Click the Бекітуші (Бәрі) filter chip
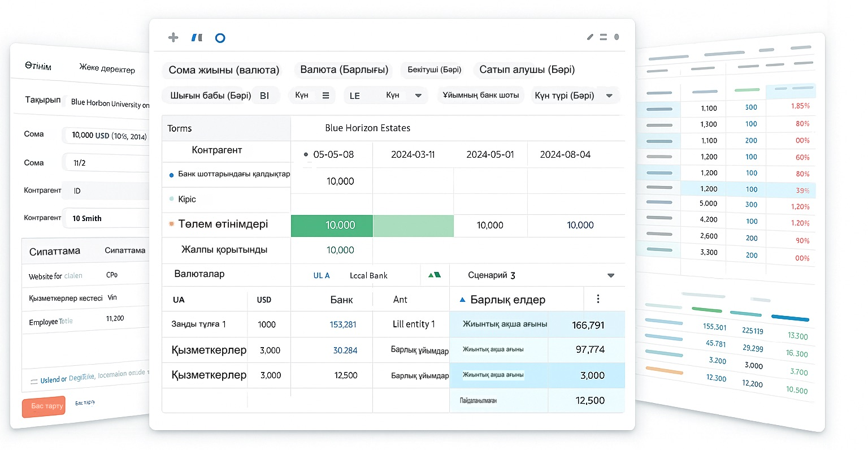The width and height of the screenshot is (868, 450). coord(435,70)
